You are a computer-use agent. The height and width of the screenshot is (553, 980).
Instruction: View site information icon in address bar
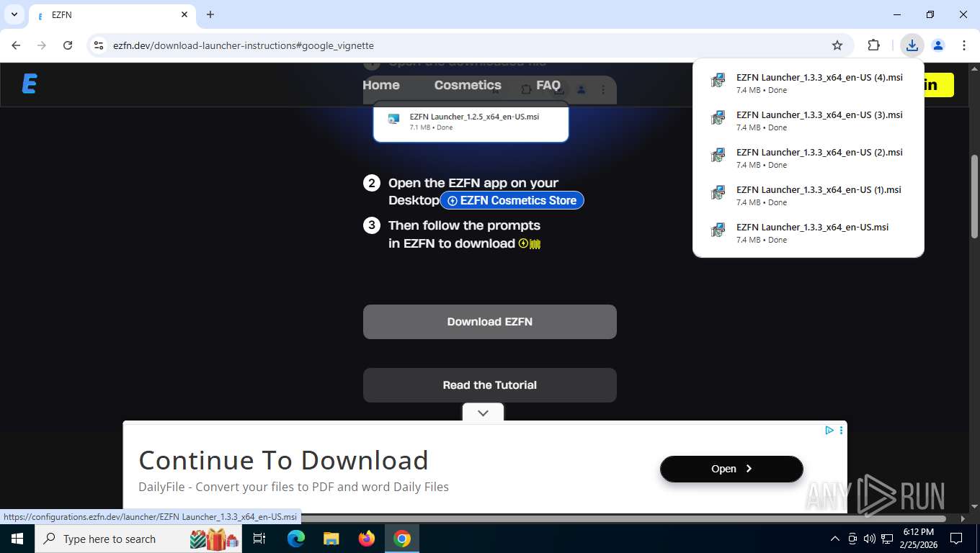pos(99,45)
